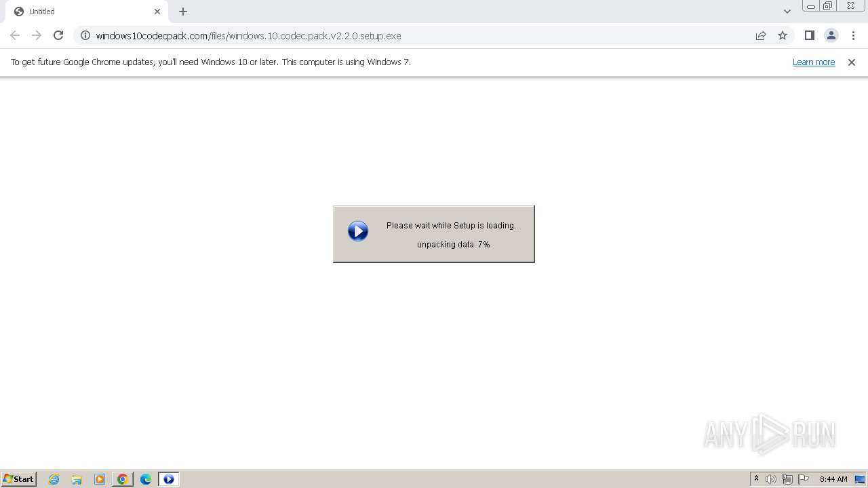Click the browser back arrow
Image resolution: width=868 pixels, height=488 pixels.
15,35
